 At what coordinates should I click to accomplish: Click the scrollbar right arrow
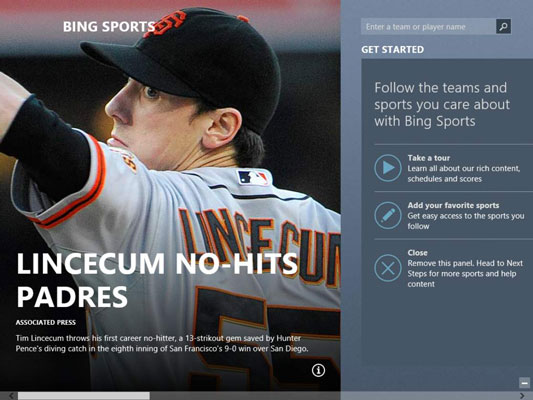point(522,396)
